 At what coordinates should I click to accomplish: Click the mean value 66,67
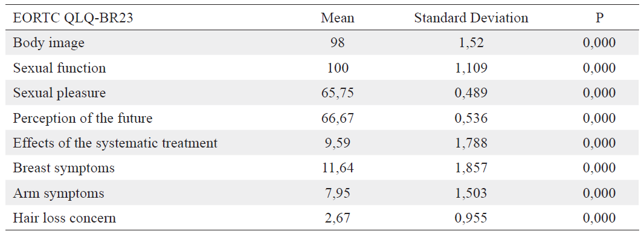(338, 119)
